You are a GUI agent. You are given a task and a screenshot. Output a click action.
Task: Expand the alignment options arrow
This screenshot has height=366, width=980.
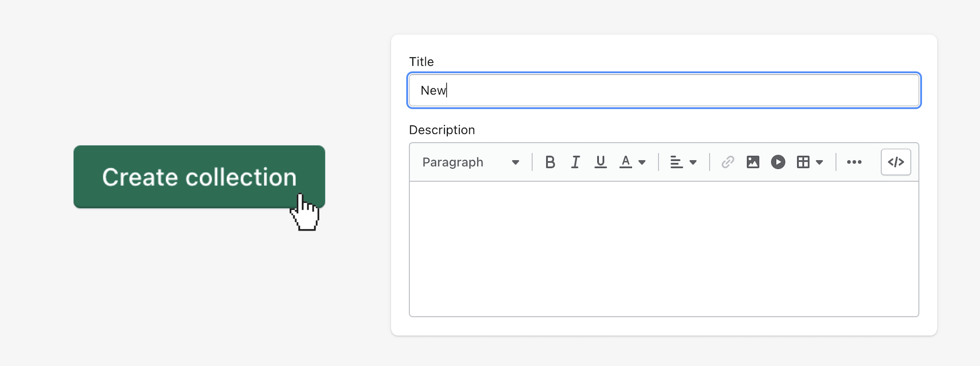[693, 162]
